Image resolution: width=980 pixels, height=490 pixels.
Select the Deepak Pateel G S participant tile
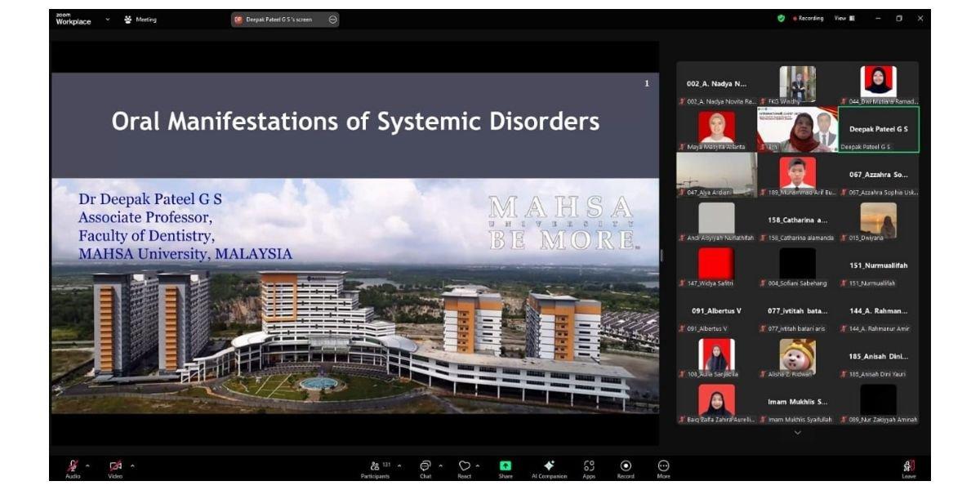pyautogui.click(x=878, y=130)
